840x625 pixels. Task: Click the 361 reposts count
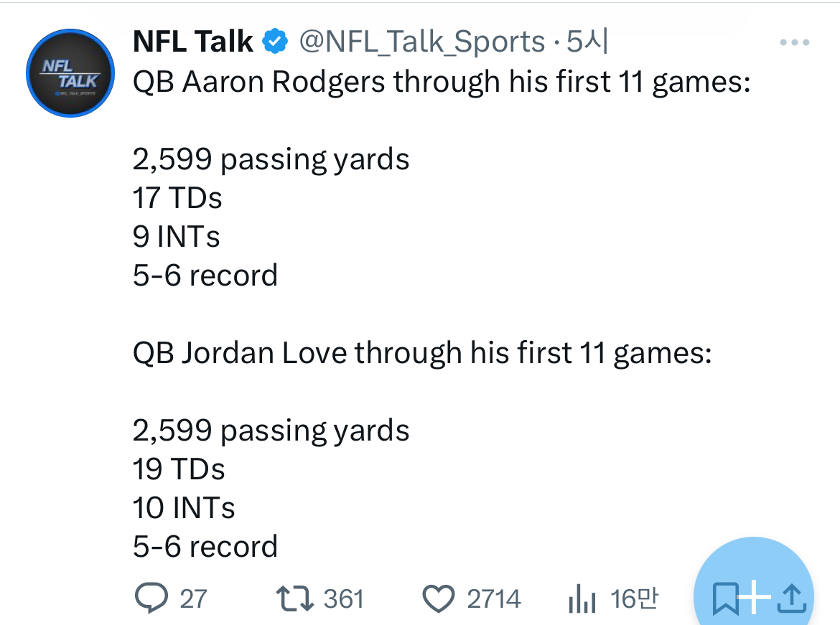344,598
